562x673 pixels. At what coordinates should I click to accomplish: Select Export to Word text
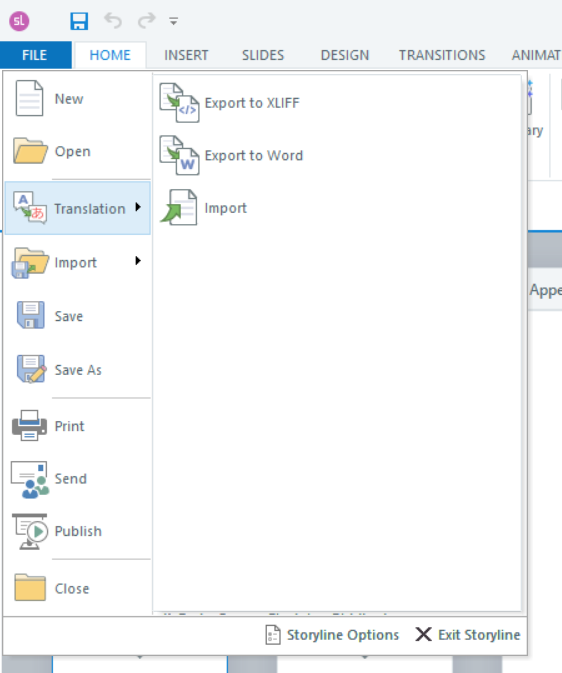point(254,155)
